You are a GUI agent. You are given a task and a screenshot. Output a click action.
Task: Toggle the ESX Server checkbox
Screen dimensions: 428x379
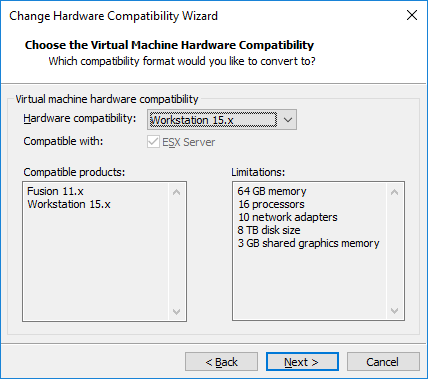(x=153, y=142)
